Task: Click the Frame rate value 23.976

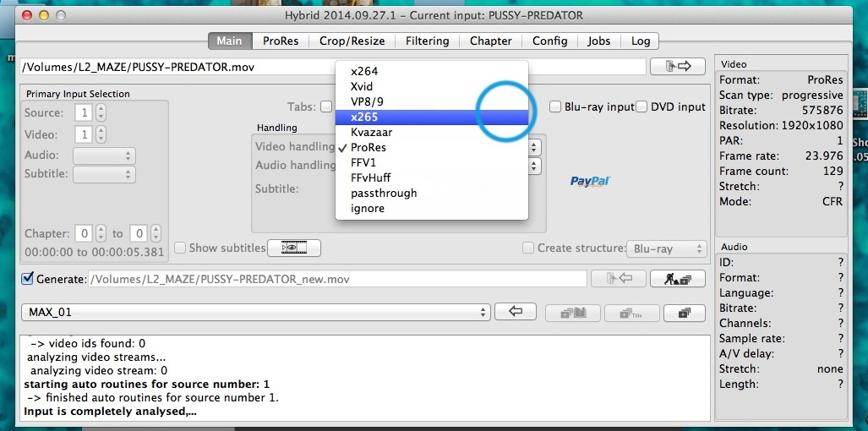Action: pyautogui.click(x=824, y=156)
